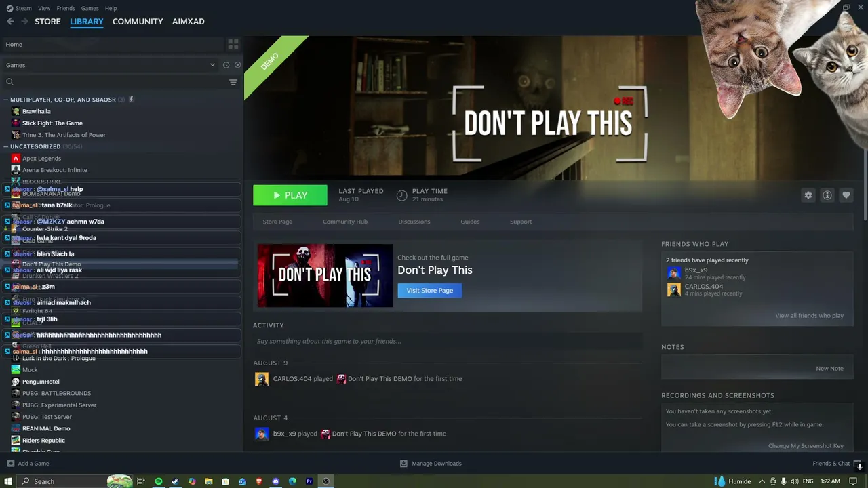Go back with the left arrow

pos(10,22)
